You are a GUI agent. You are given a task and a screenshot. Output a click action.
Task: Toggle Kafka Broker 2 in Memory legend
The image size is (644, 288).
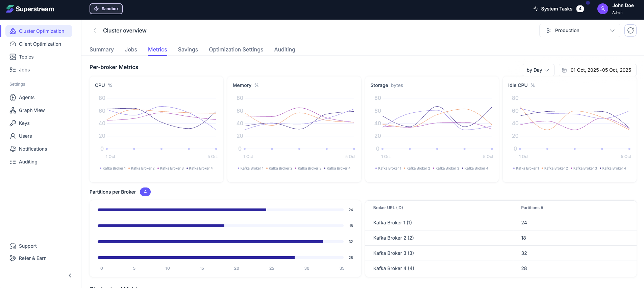click(279, 168)
